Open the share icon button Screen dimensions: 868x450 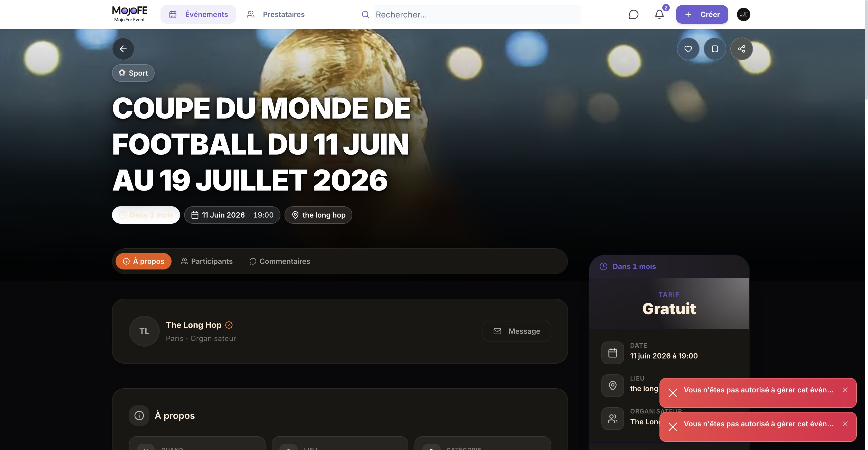741,49
